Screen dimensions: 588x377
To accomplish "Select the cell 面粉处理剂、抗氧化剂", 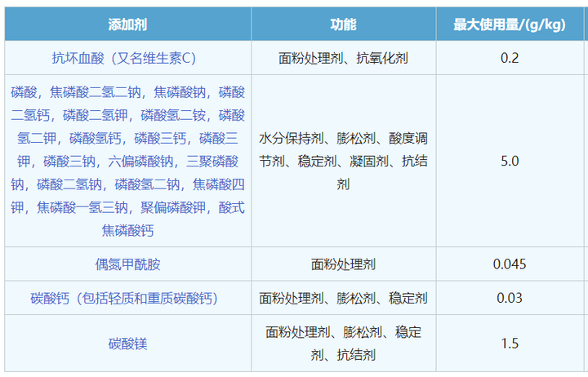I will [344, 58].
